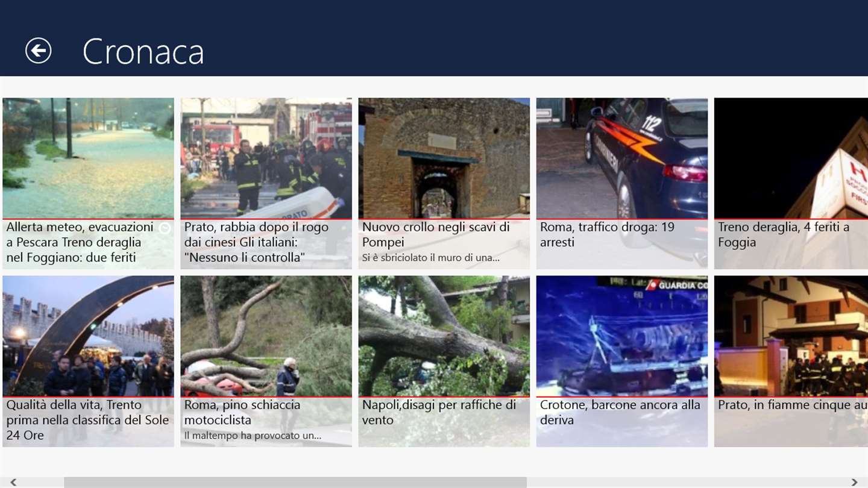The width and height of the screenshot is (868, 488).
Task: Click the horizontal scrollbar thumb
Action: point(295,482)
